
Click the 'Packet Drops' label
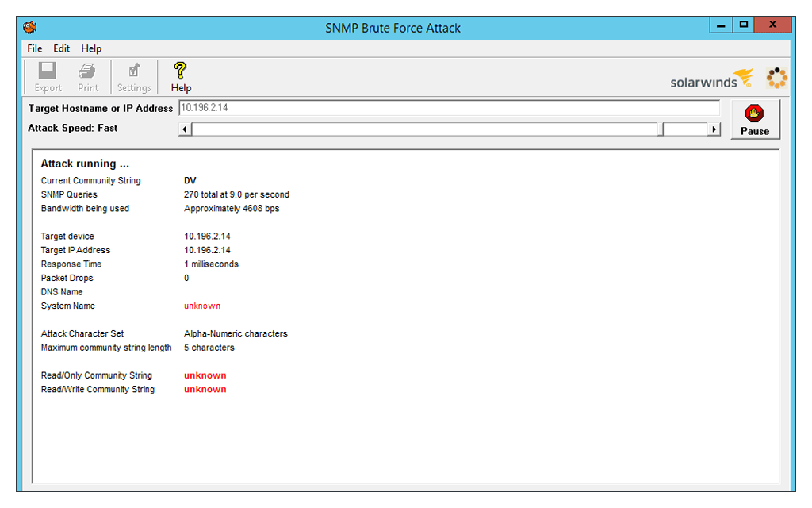(67, 278)
